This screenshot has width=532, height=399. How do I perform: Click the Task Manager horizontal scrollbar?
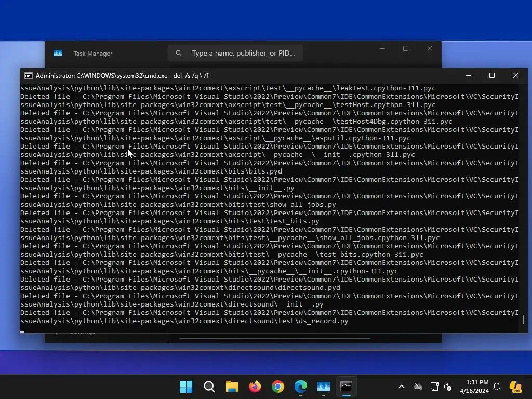coord(274,338)
